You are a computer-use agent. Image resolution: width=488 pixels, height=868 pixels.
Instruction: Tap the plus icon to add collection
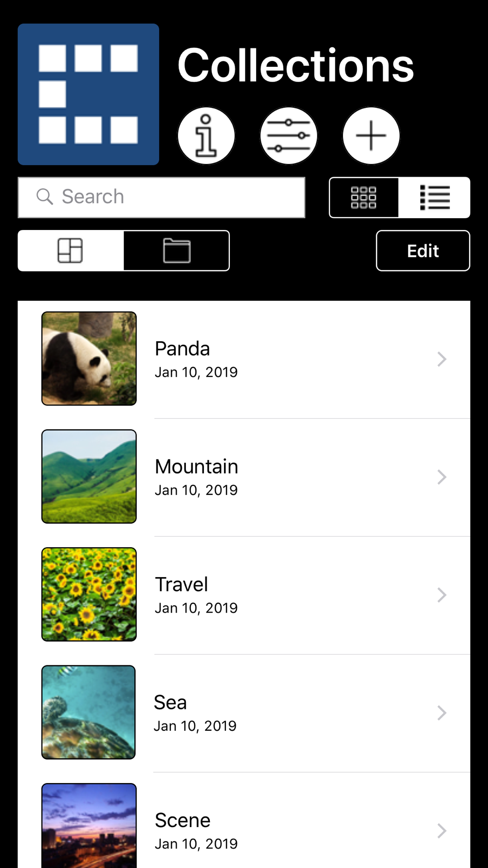click(371, 136)
